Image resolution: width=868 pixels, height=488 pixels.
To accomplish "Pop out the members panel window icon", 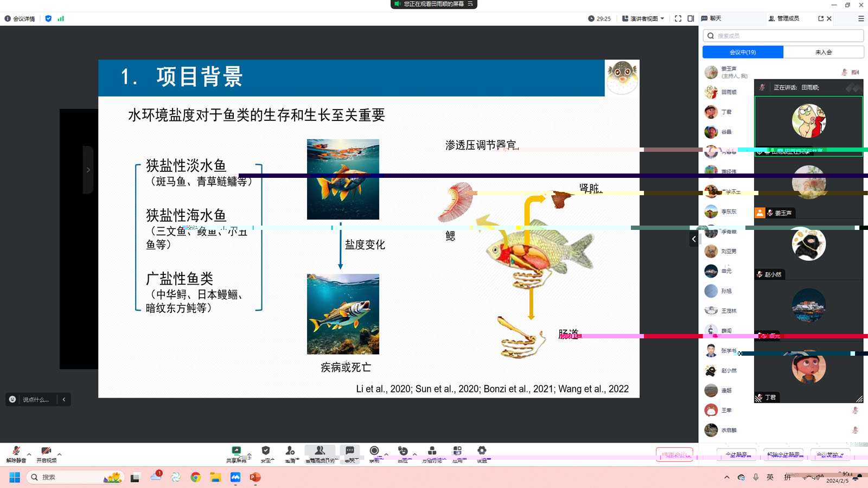I will click(x=821, y=18).
